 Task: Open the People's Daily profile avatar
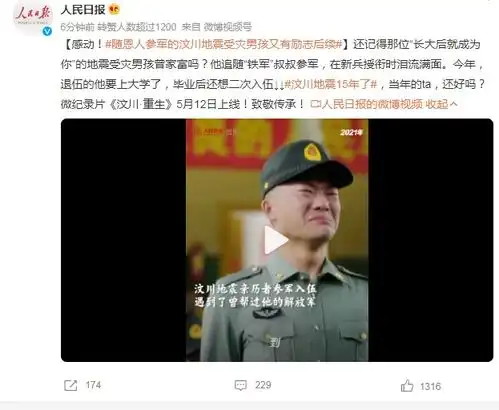click(x=33, y=16)
